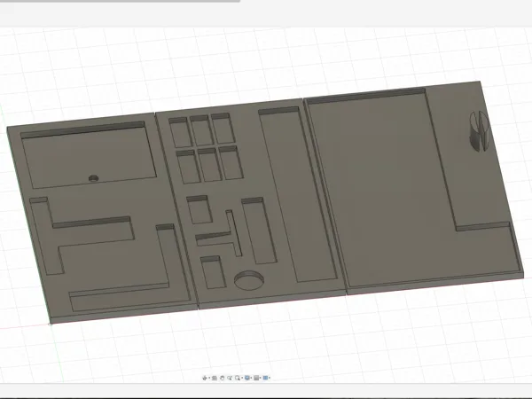
Task: Open the Viewports layout icon
Action: [x=266, y=378]
